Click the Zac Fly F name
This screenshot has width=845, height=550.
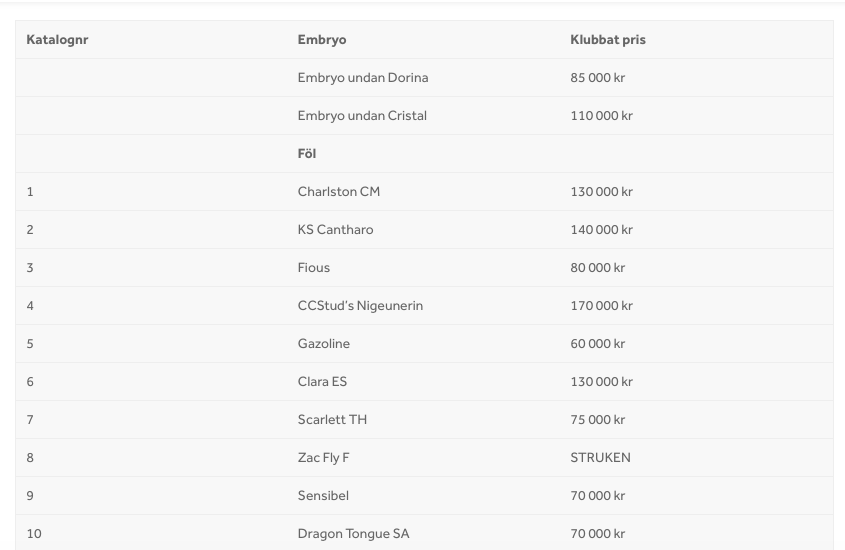(323, 458)
